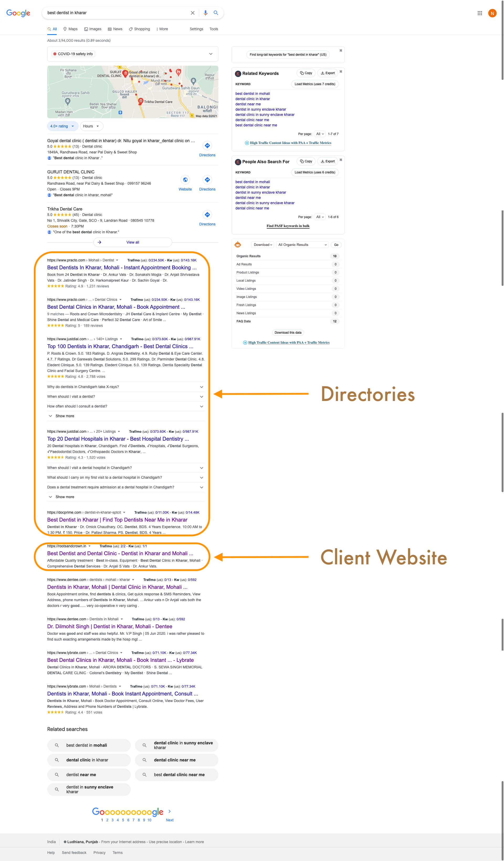Image resolution: width=504 pixels, height=861 pixels.
Task: Open account avatar N
Action: tap(492, 13)
